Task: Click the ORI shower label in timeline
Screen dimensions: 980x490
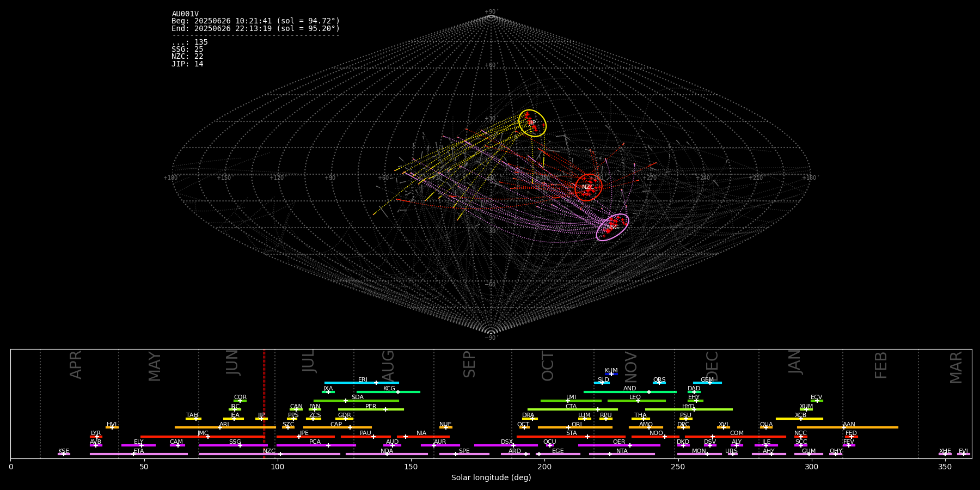Action: point(577,425)
